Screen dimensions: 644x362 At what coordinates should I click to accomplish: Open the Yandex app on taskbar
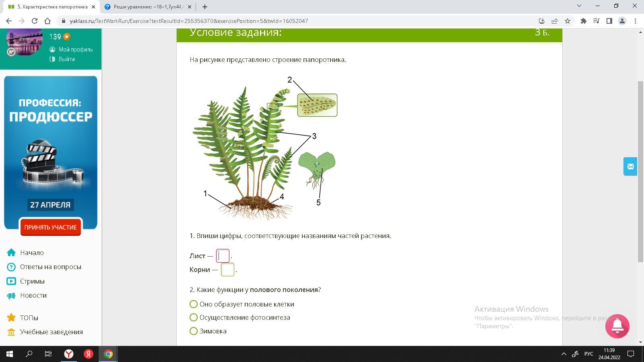89,354
